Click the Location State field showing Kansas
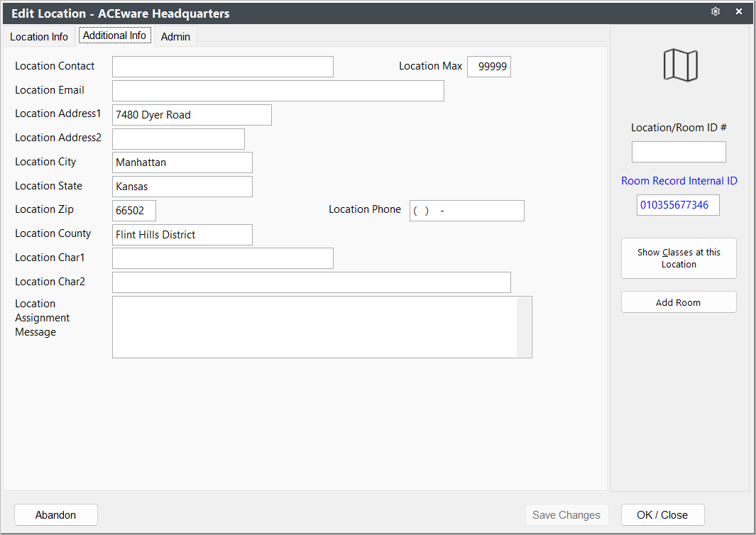This screenshot has height=535, width=756. pyautogui.click(x=182, y=187)
